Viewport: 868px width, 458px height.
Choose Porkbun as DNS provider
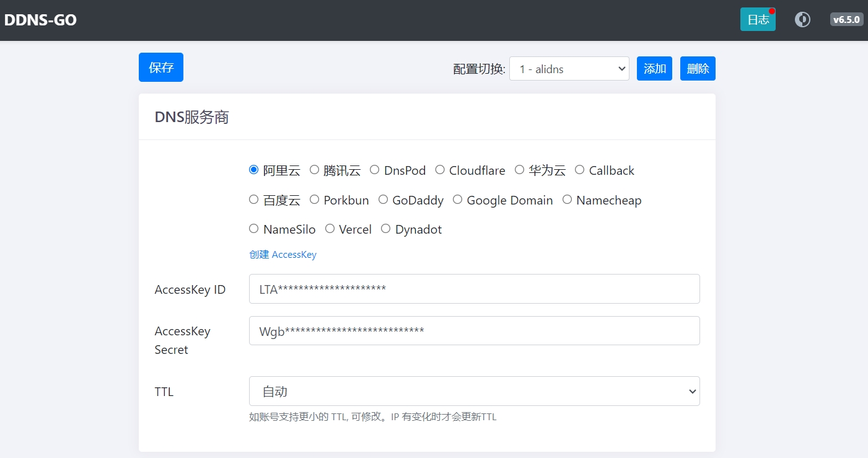314,200
